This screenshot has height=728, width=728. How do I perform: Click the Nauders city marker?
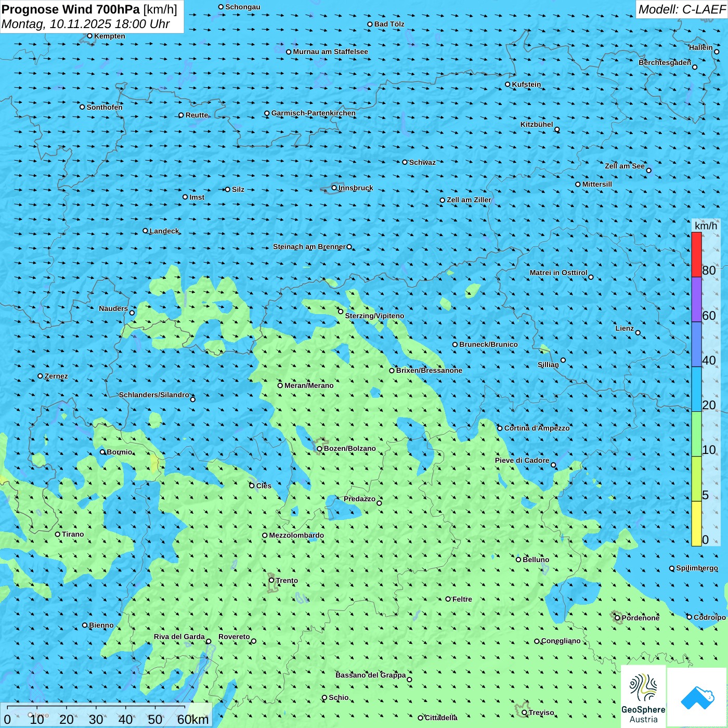[x=132, y=313]
